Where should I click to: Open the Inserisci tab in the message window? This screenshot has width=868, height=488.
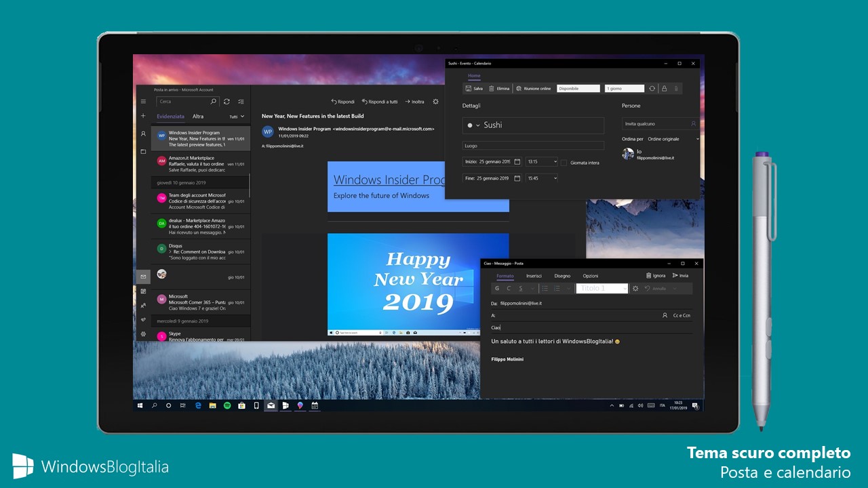534,276
